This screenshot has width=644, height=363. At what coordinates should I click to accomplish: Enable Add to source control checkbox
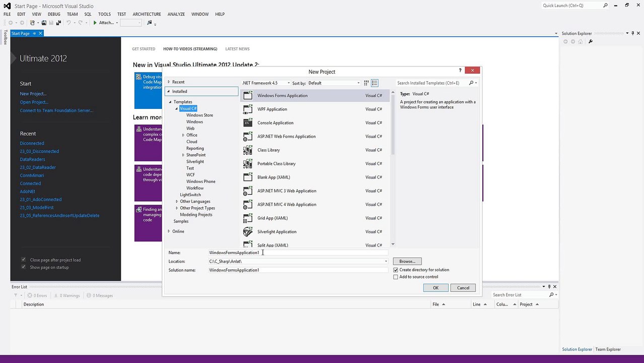click(396, 277)
